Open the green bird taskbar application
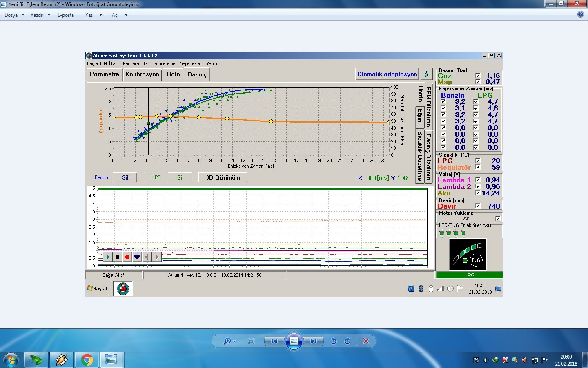Image resolution: width=588 pixels, height=368 pixels. click(x=36, y=360)
